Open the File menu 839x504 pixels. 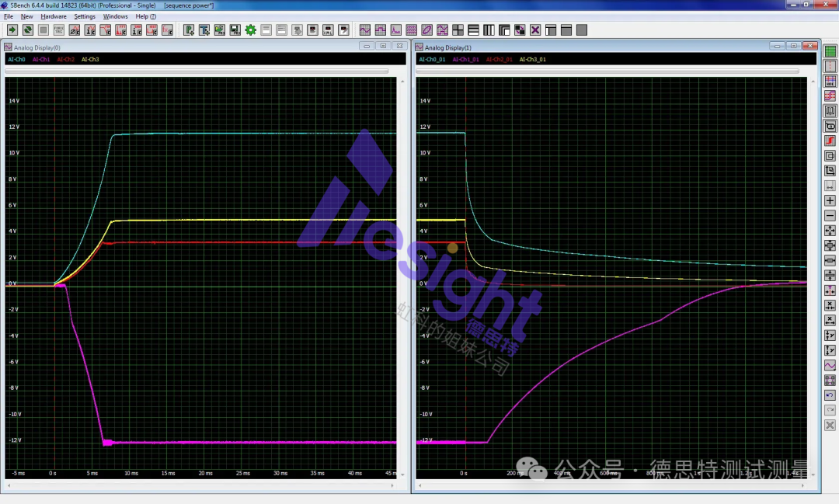click(8, 16)
